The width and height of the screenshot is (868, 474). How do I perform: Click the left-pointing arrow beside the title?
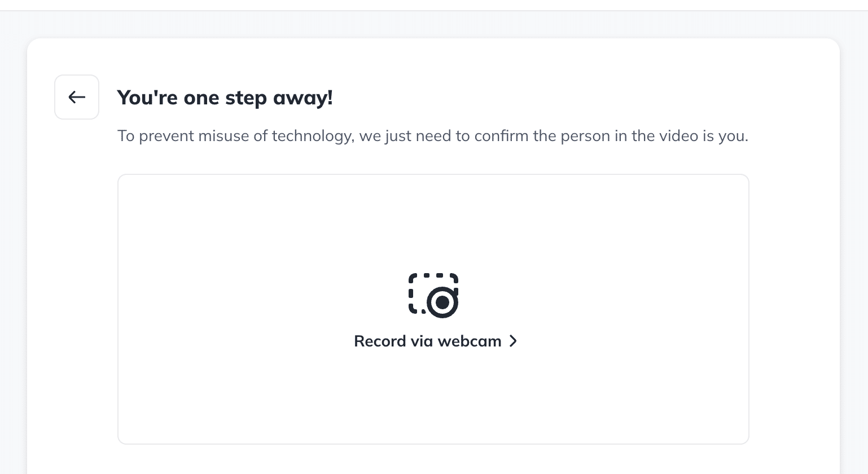77,97
